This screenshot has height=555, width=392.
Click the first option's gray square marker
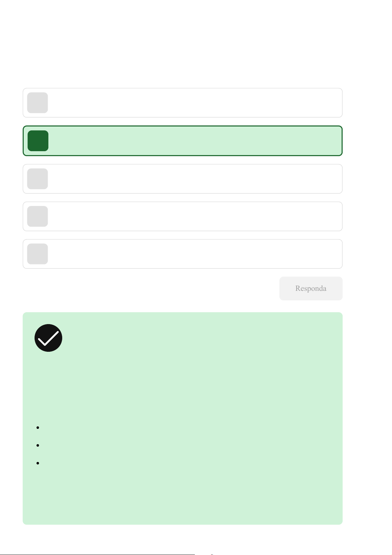click(x=38, y=103)
